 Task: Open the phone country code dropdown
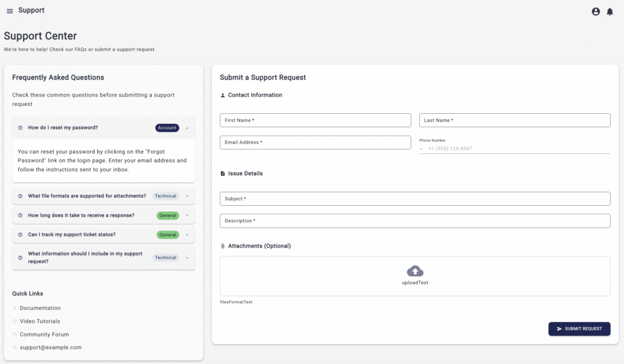coord(421,149)
